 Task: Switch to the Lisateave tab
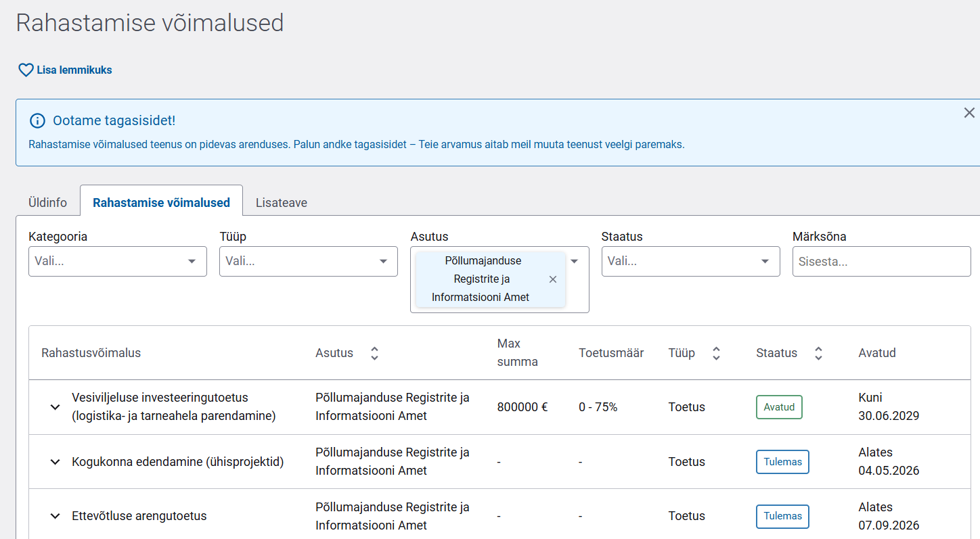point(282,203)
